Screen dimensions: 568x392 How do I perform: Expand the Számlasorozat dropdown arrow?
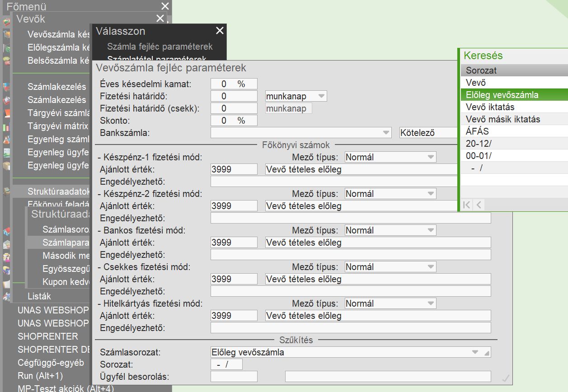[x=475, y=352]
